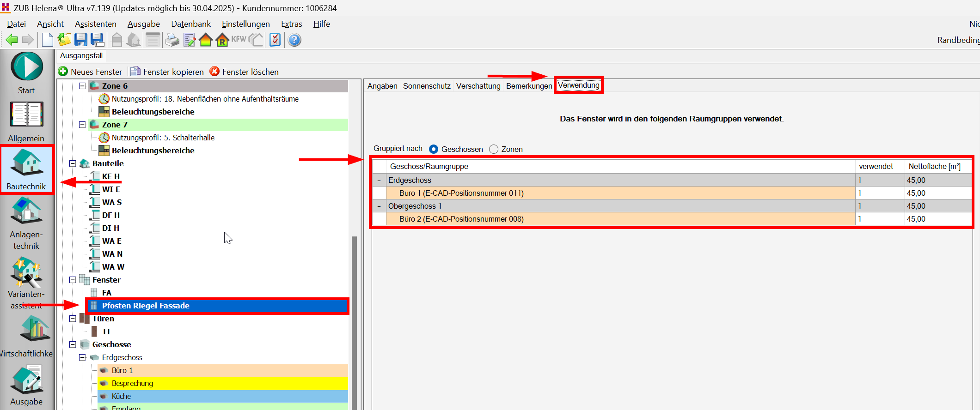
Task: Open the Datei menu
Action: (x=16, y=24)
